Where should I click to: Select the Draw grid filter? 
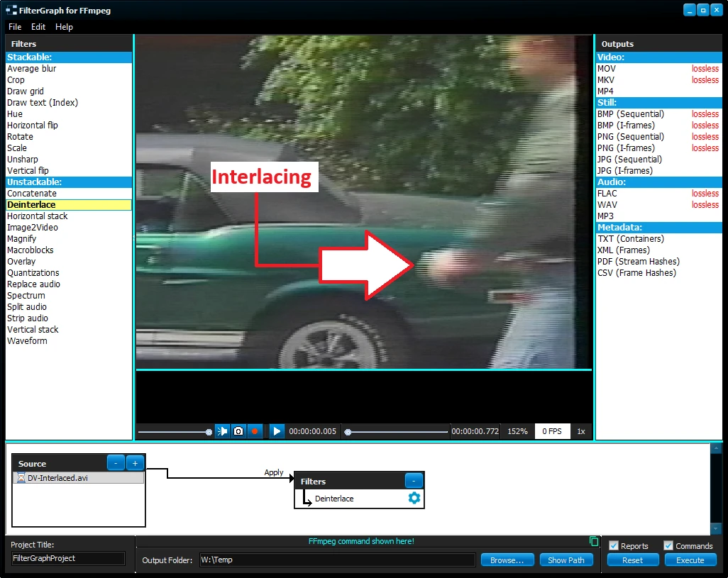point(69,91)
